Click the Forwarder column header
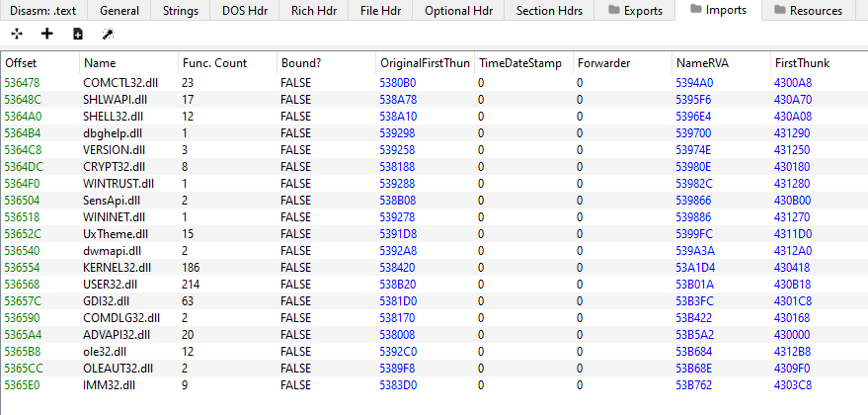This screenshot has width=868, height=415. [622, 63]
